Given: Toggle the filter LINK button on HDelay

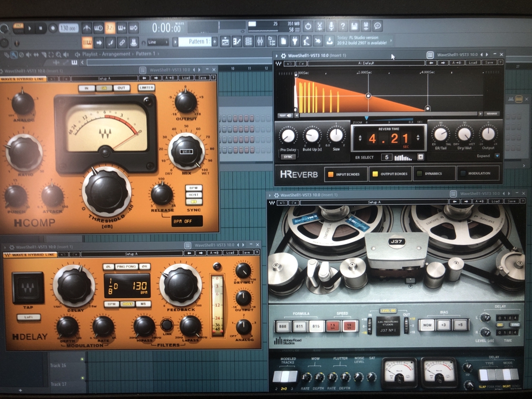Looking at the screenshot, I should (x=167, y=325).
